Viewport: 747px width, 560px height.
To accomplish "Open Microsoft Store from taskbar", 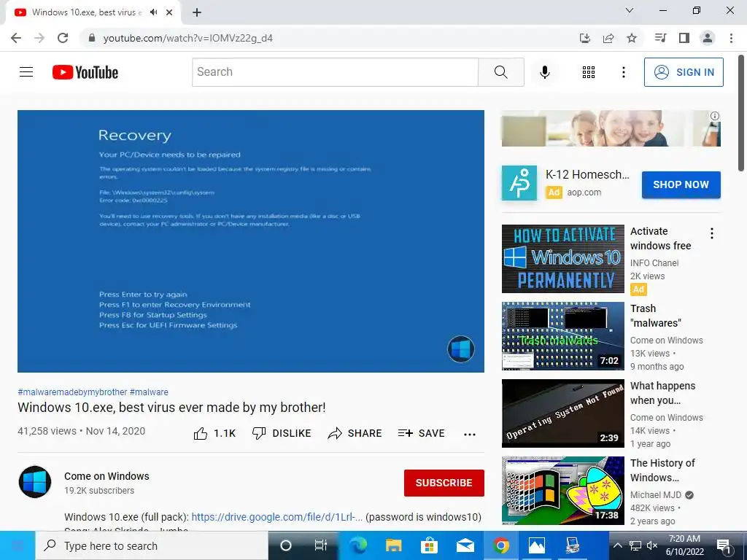I will point(429,545).
